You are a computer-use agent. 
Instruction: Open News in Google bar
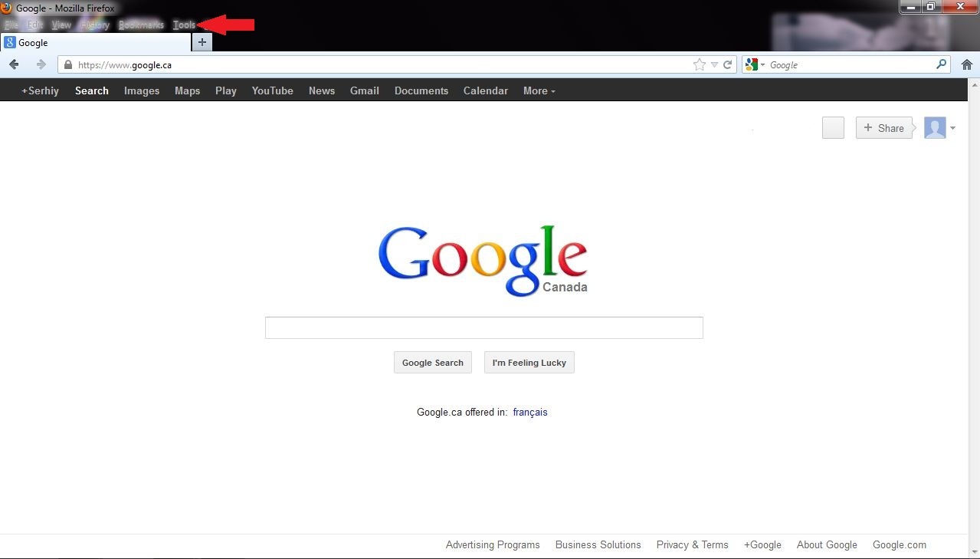point(322,90)
